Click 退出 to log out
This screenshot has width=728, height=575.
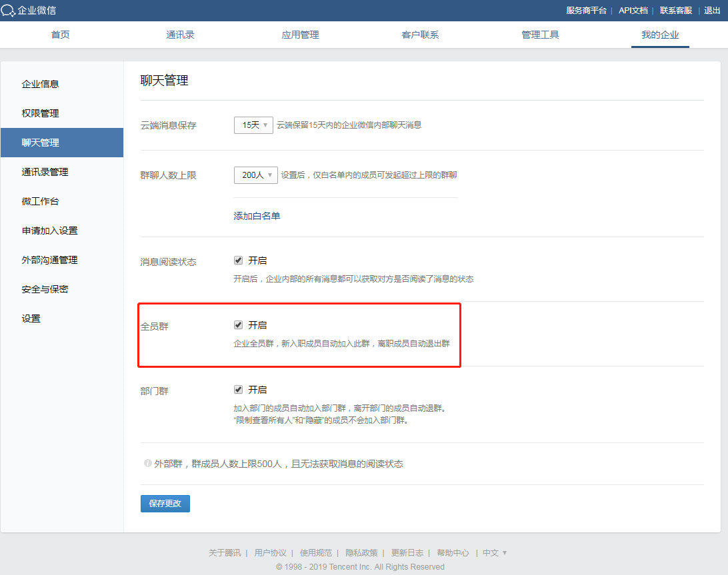[713, 10]
